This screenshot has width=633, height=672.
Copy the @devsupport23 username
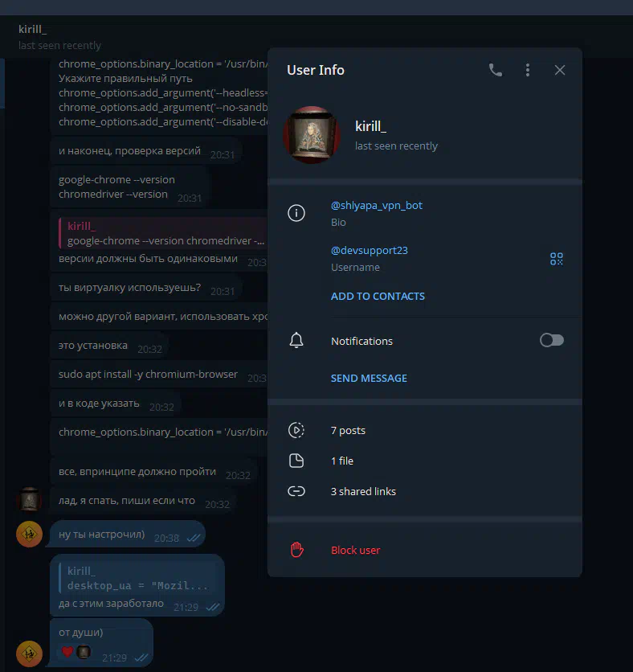(x=370, y=250)
